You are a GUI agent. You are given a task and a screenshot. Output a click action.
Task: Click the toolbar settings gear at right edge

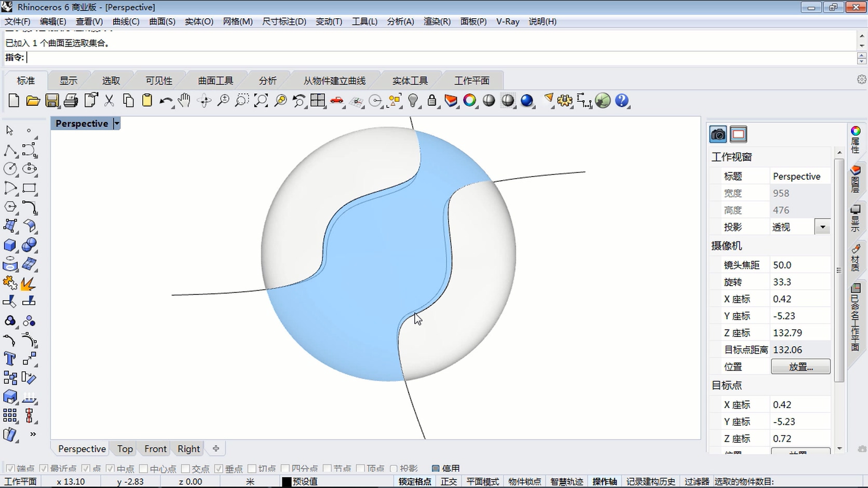pos(862,79)
